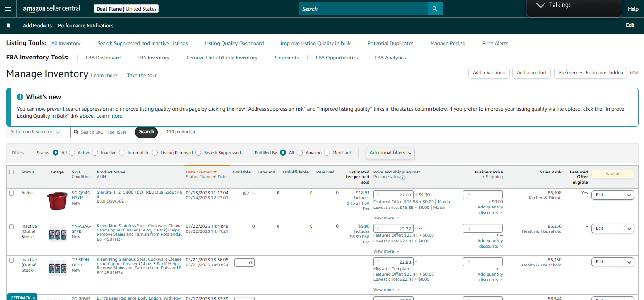Open Shipments
The width and height of the screenshot is (644, 300).
pos(287,58)
